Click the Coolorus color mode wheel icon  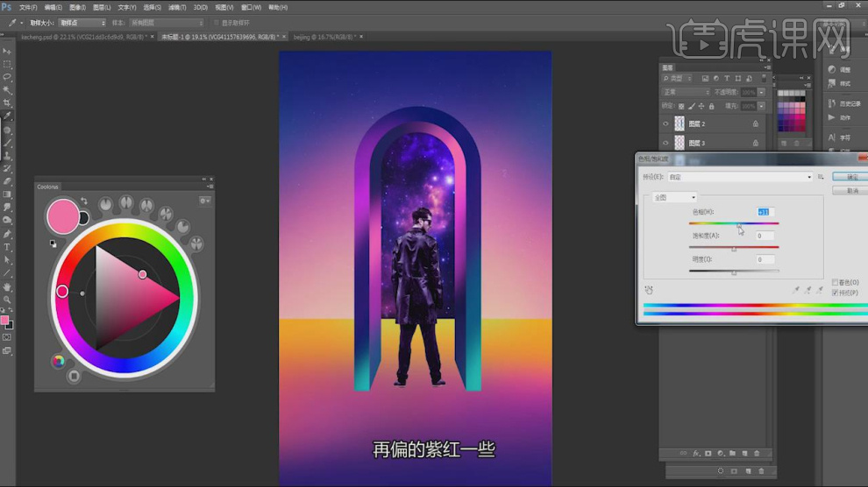[x=58, y=361]
